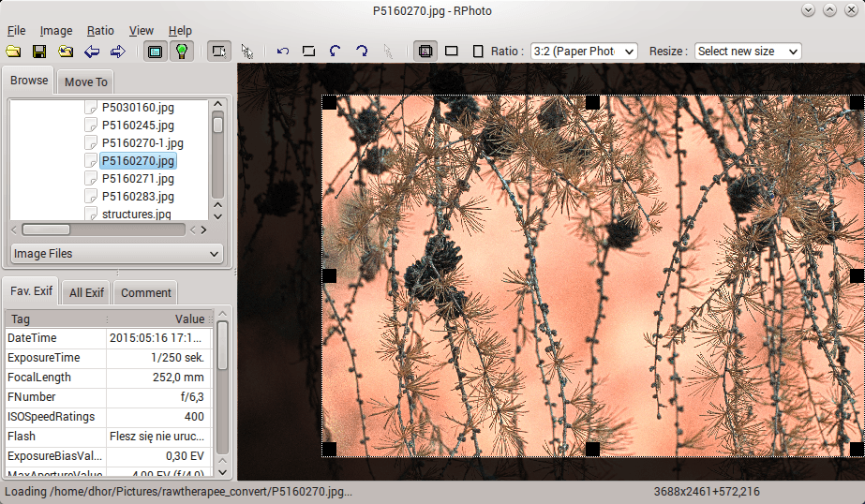Click top-left crop corner handle
The width and height of the screenshot is (865, 504).
(329, 102)
